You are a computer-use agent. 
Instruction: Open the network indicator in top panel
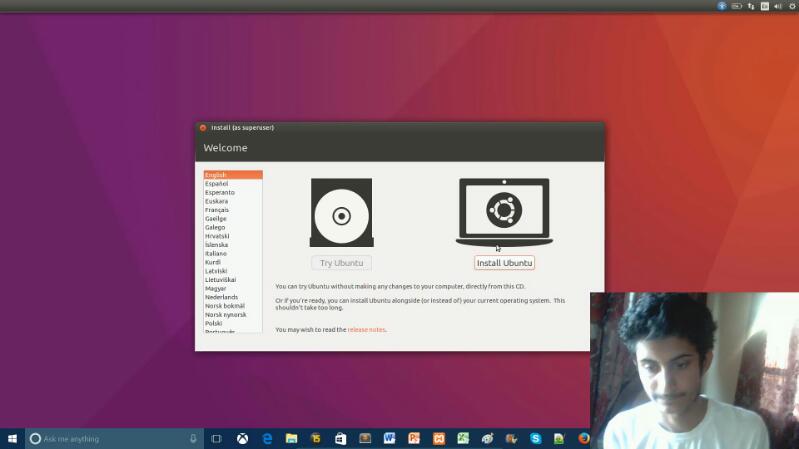coord(751,6)
